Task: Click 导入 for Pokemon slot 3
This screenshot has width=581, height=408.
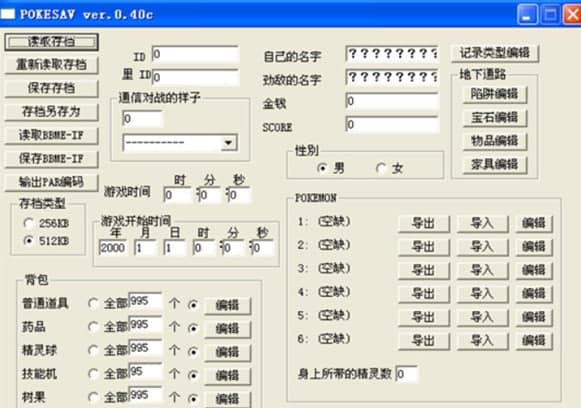Action: click(482, 271)
